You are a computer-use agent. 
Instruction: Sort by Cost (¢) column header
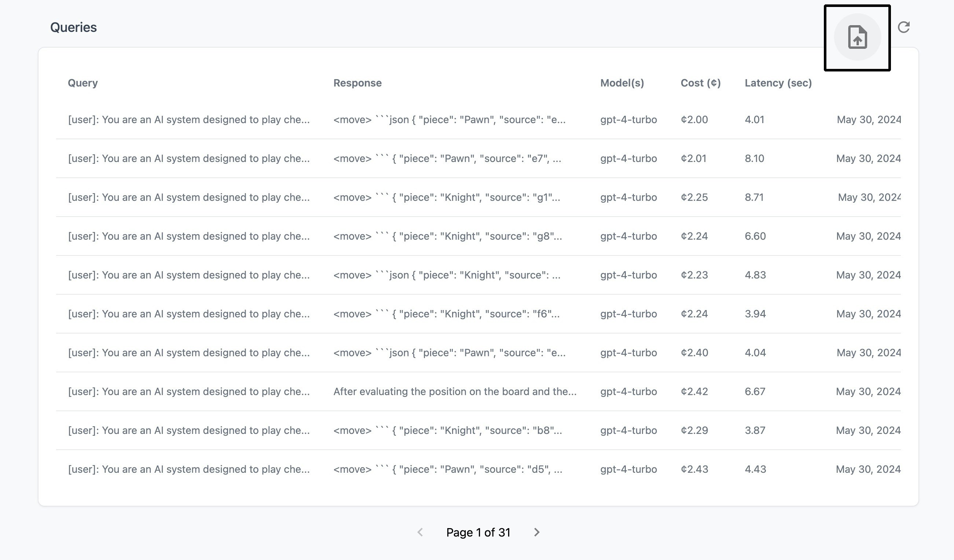point(700,83)
